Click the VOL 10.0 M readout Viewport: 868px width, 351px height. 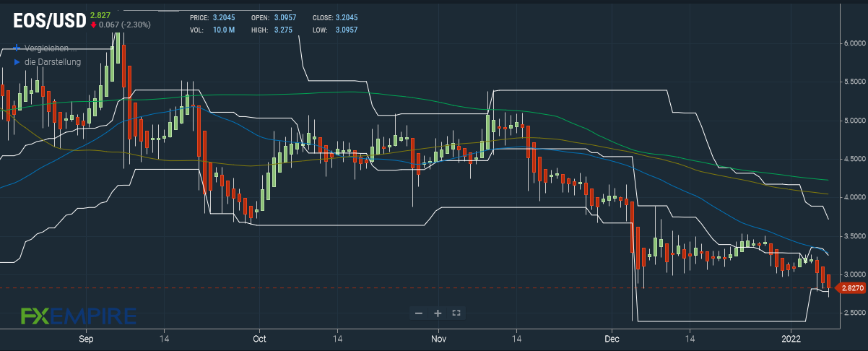[212, 30]
